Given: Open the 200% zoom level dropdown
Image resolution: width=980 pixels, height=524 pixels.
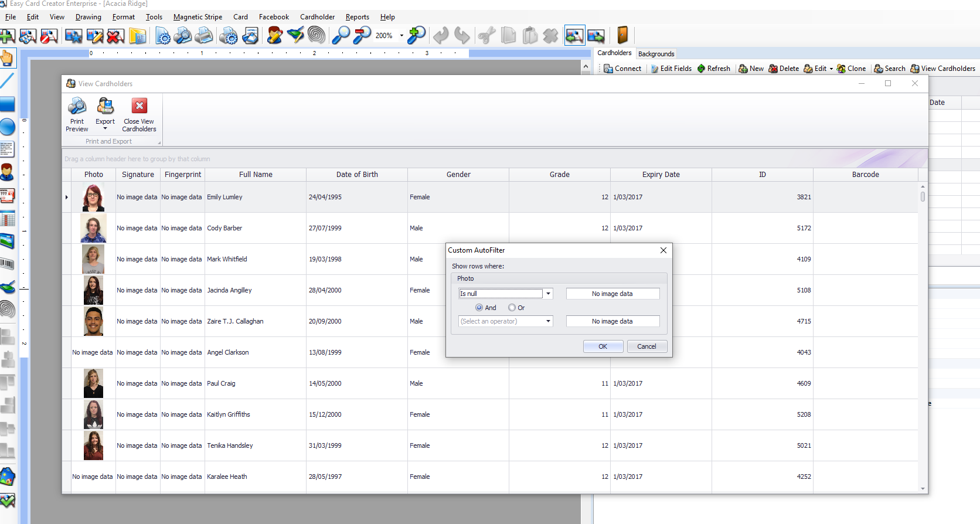Looking at the screenshot, I should click(x=401, y=36).
